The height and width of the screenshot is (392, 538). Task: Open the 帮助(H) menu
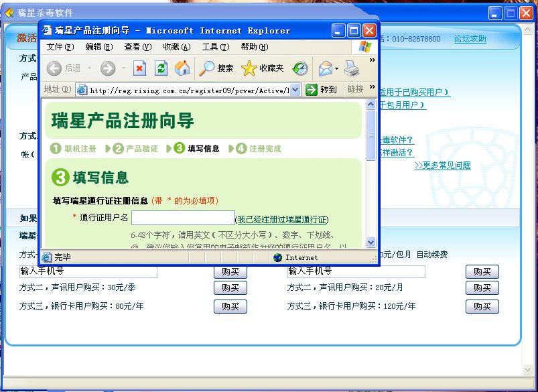tap(255, 47)
